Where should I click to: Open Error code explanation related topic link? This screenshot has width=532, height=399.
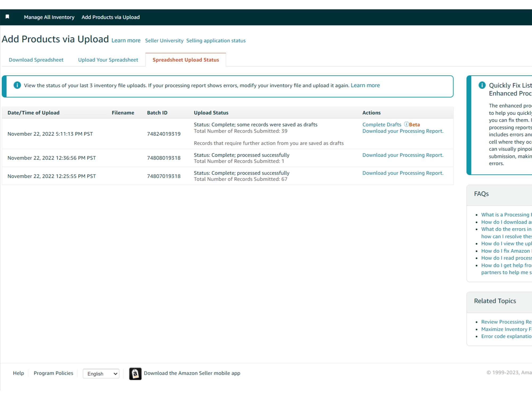point(506,336)
